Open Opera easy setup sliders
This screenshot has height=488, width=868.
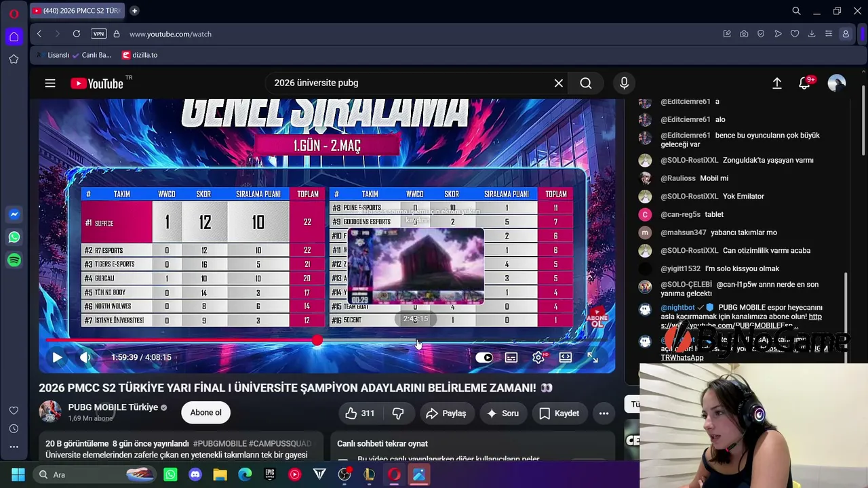pyautogui.click(x=829, y=34)
